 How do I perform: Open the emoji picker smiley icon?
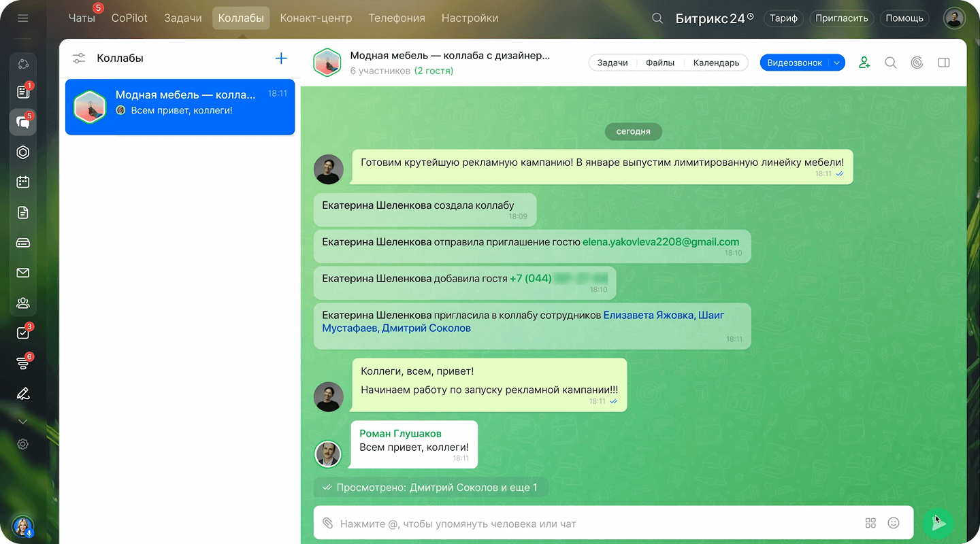click(x=894, y=523)
